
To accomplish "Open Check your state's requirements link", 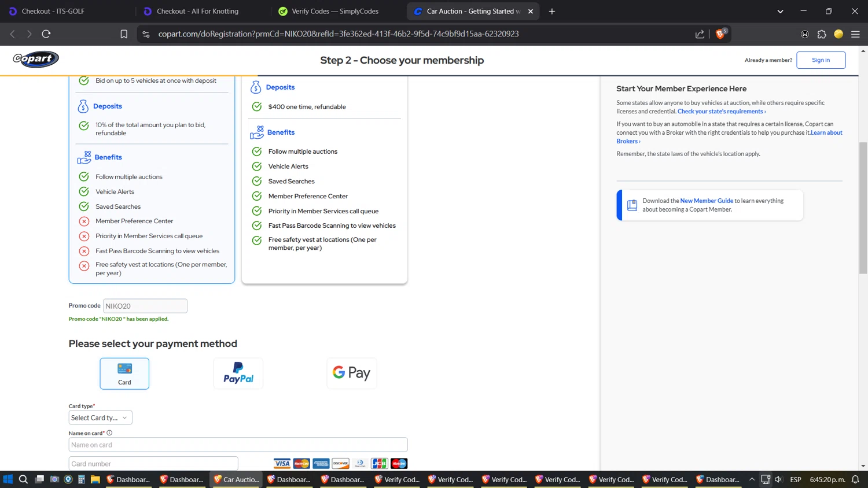I will point(722,112).
